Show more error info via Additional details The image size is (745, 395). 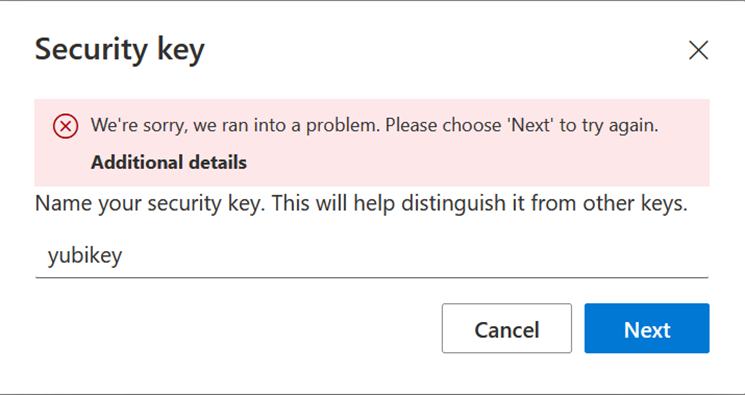coord(169,163)
